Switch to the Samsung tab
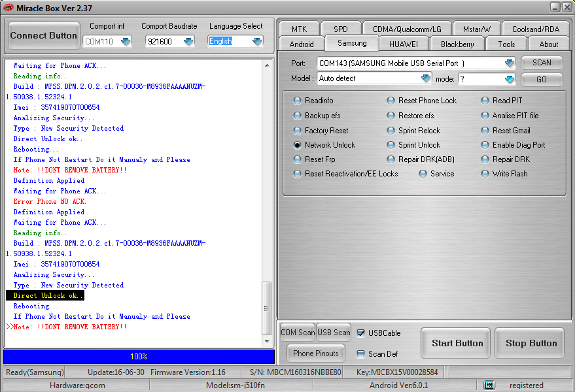 [x=352, y=43]
